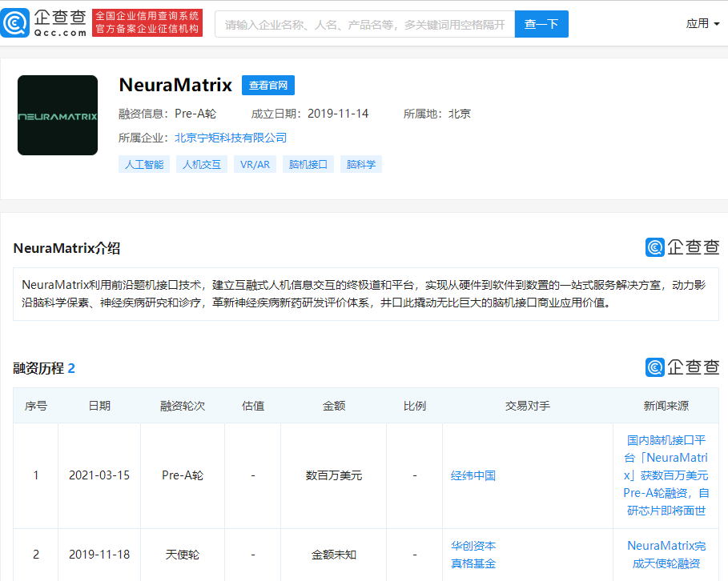Select the VR/AR tag
This screenshot has height=581, width=728.
(255, 164)
